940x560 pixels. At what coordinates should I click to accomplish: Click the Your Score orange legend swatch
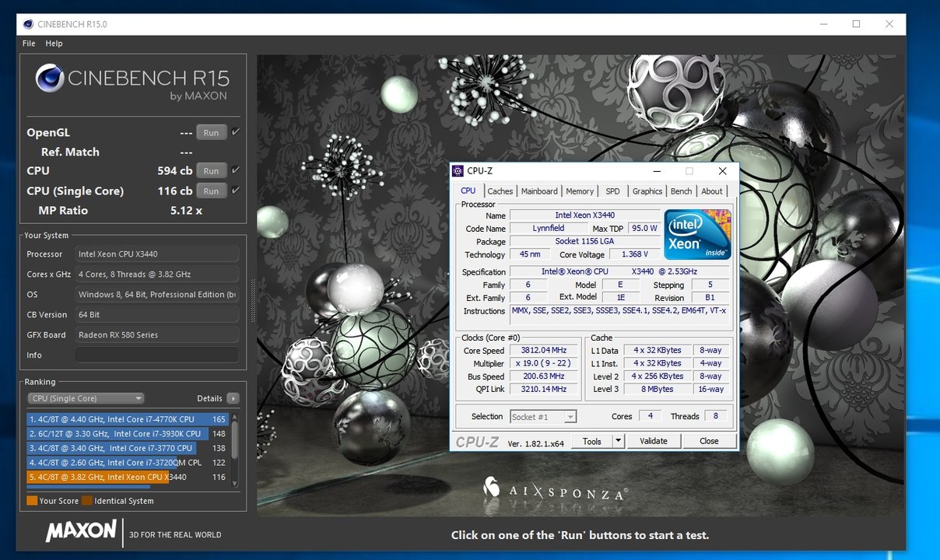pyautogui.click(x=32, y=501)
